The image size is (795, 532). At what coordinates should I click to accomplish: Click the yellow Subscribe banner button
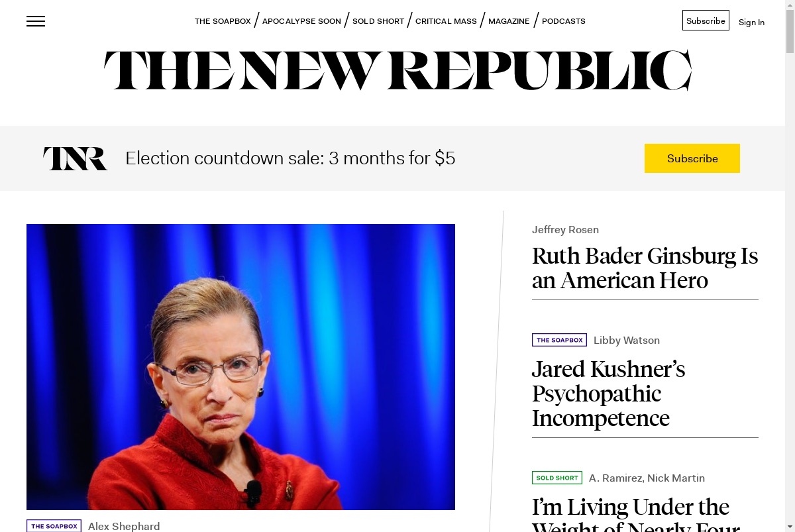click(692, 158)
